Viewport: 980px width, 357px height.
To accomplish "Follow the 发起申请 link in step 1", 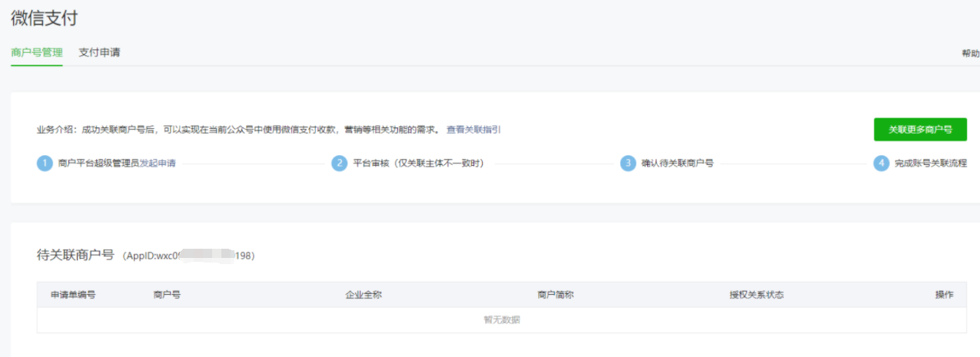I will point(158,164).
